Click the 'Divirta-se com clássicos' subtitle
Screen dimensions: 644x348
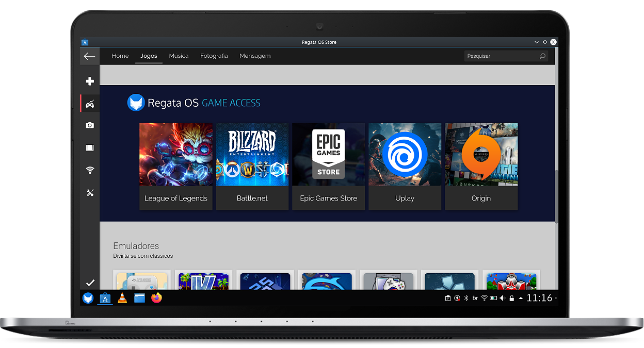click(x=143, y=256)
